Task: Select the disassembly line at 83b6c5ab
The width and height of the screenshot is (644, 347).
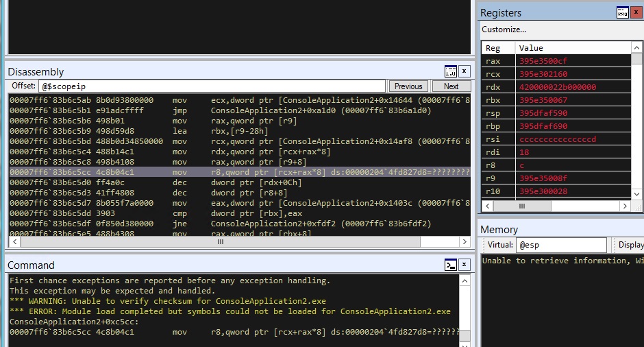Action: [240, 100]
